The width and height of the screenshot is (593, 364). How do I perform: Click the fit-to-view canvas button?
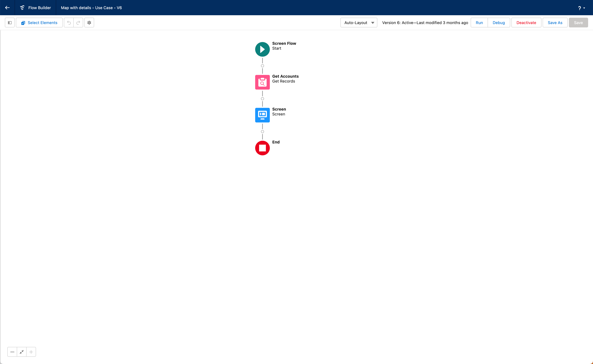[x=22, y=352]
